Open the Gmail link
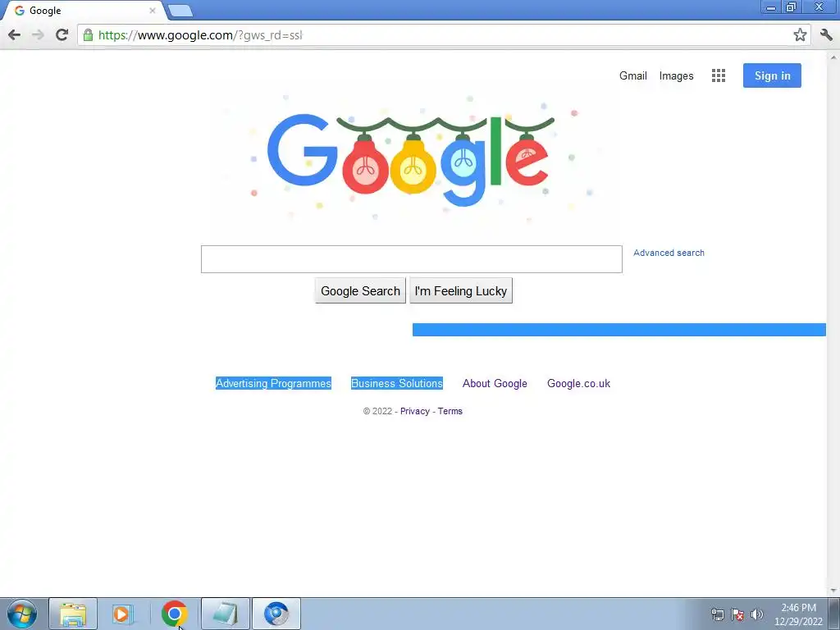This screenshot has width=840, height=630. coord(633,75)
